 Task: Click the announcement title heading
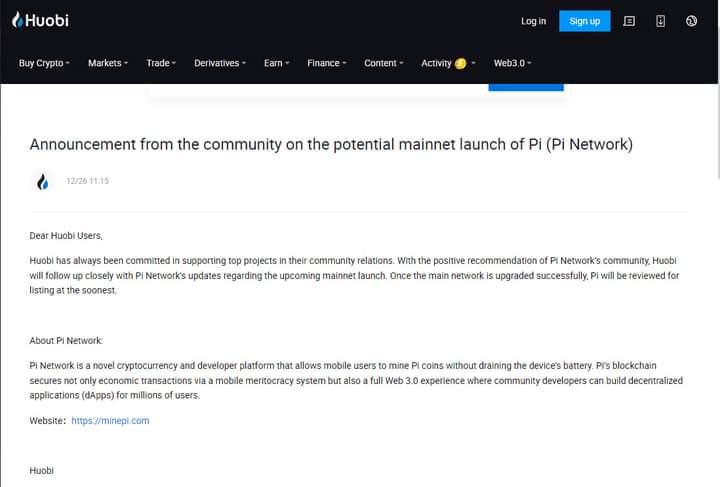point(331,144)
